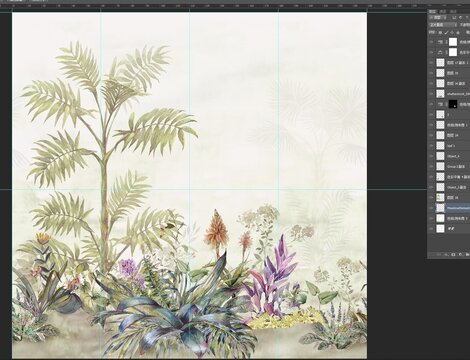
Task: Click the lock transparent pixels icon
Action: 440,32
